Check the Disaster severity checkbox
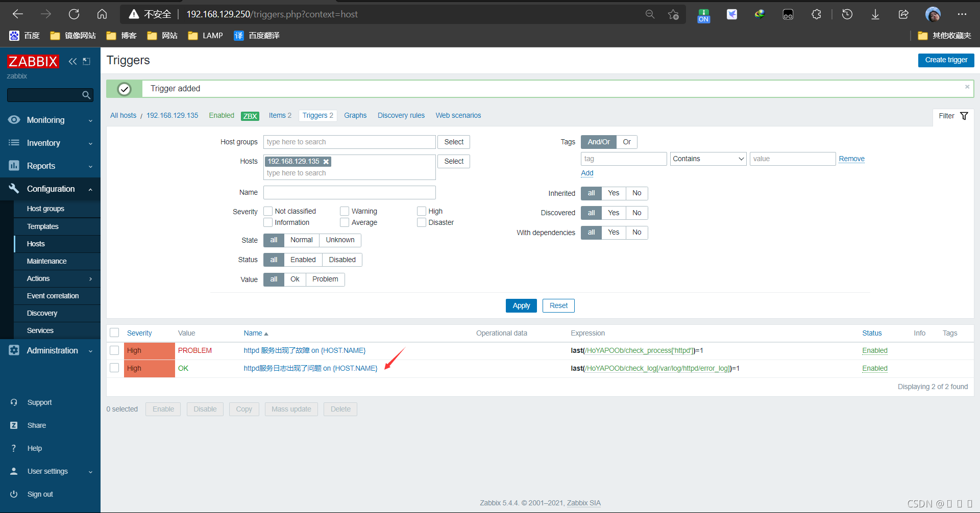980x513 pixels. point(422,222)
